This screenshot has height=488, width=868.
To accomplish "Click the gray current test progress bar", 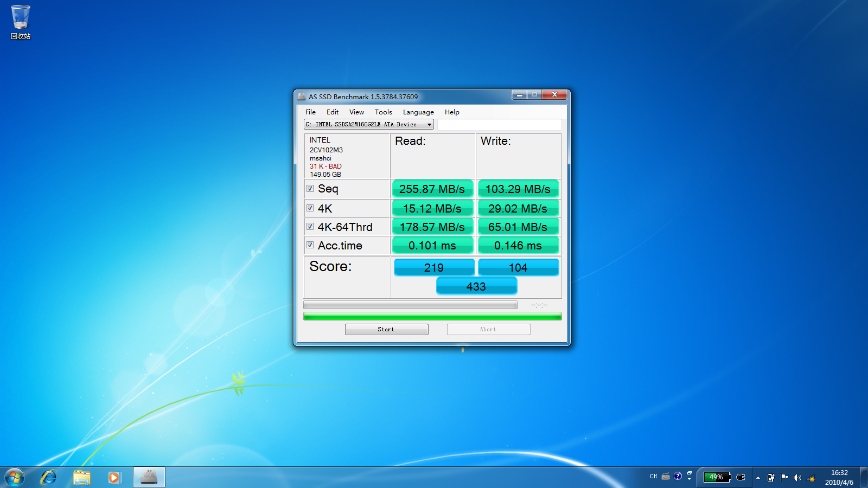I will click(410, 305).
